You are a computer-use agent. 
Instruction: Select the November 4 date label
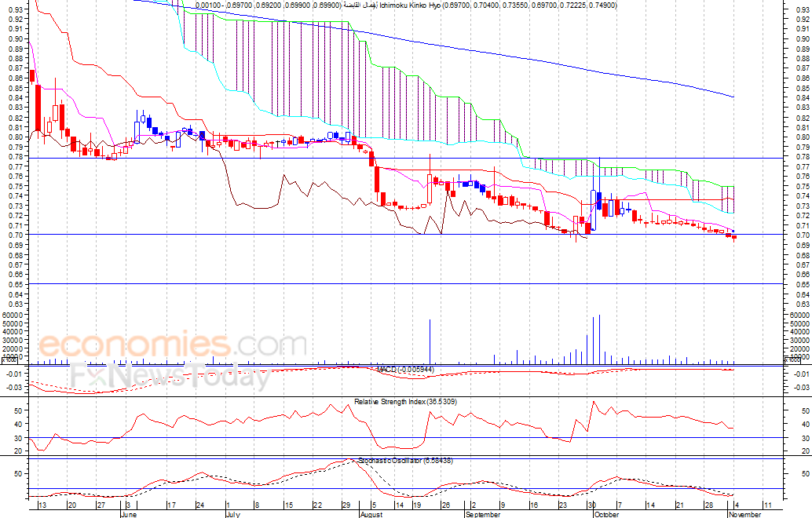737,505
